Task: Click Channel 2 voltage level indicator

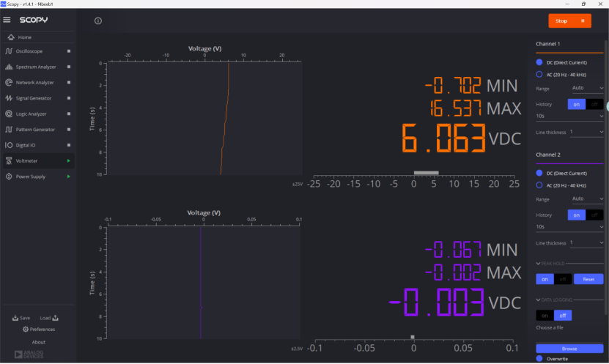Action: point(413,337)
